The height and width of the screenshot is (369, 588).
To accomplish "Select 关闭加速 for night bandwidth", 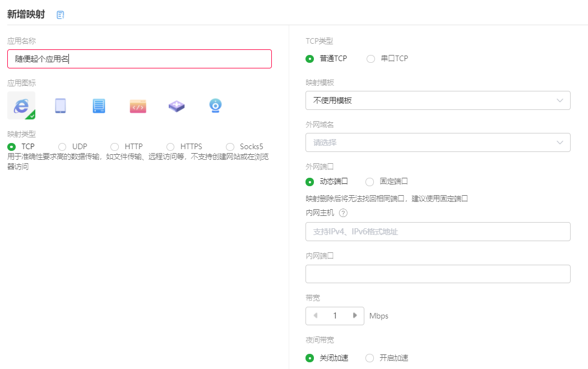I will pos(310,358).
